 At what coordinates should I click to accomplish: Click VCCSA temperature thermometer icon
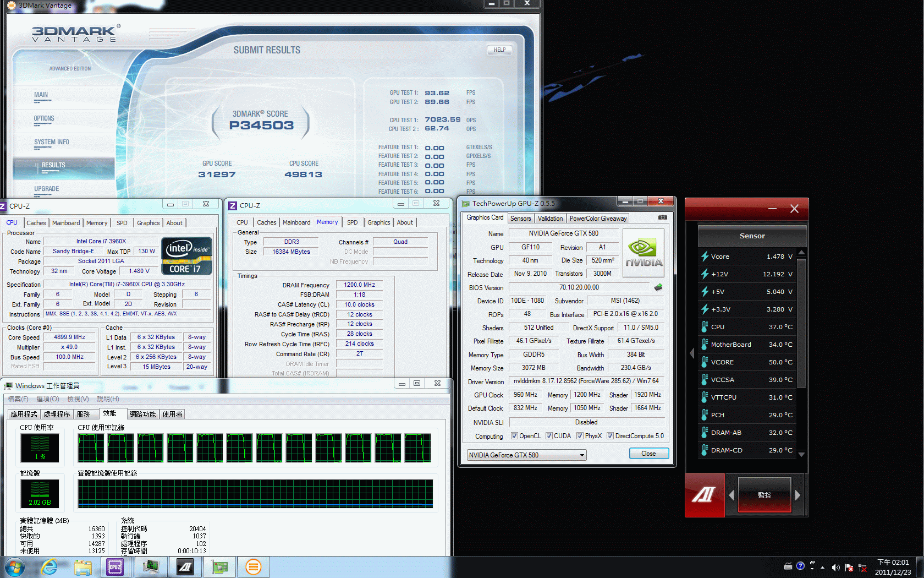tap(705, 379)
